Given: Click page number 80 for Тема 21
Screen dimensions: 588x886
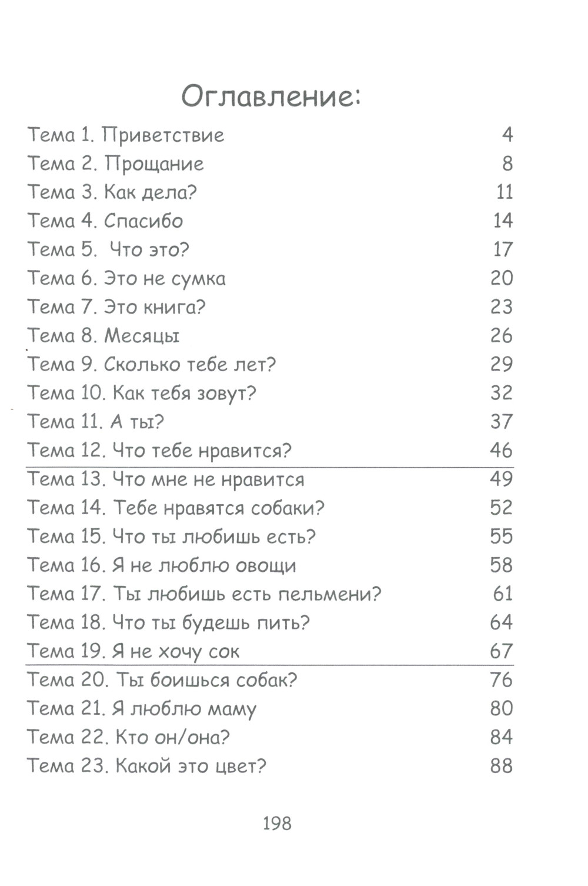Looking at the screenshot, I should pos(502,708).
